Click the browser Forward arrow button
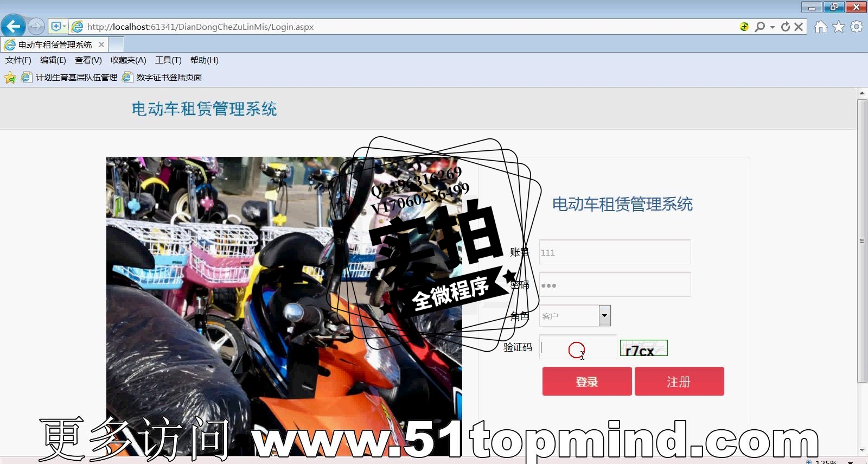Viewport: 868px width, 464px height. click(36, 26)
